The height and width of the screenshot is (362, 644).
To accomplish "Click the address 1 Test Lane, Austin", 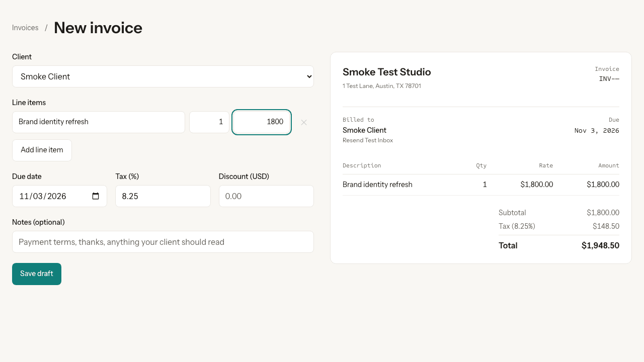I will tap(382, 86).
